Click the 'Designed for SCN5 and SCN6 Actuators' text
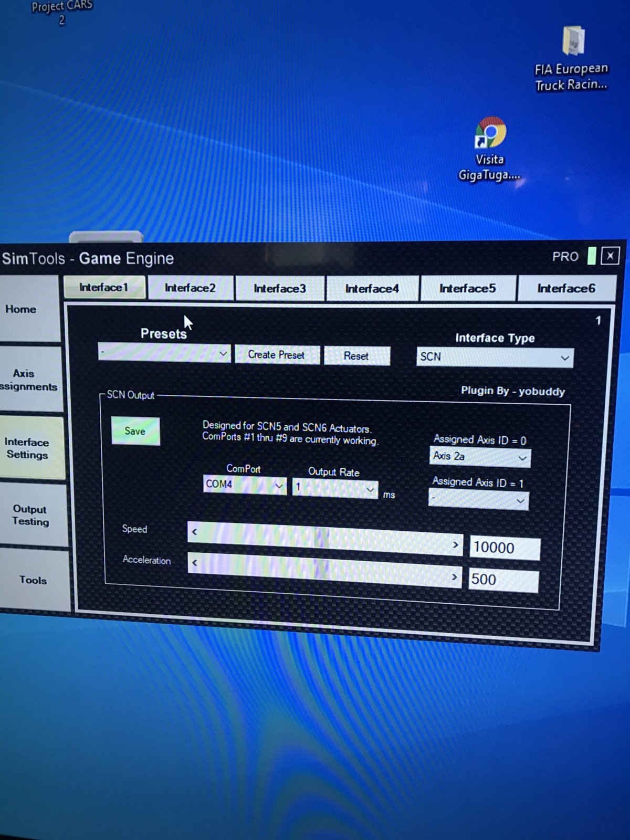 point(287,427)
